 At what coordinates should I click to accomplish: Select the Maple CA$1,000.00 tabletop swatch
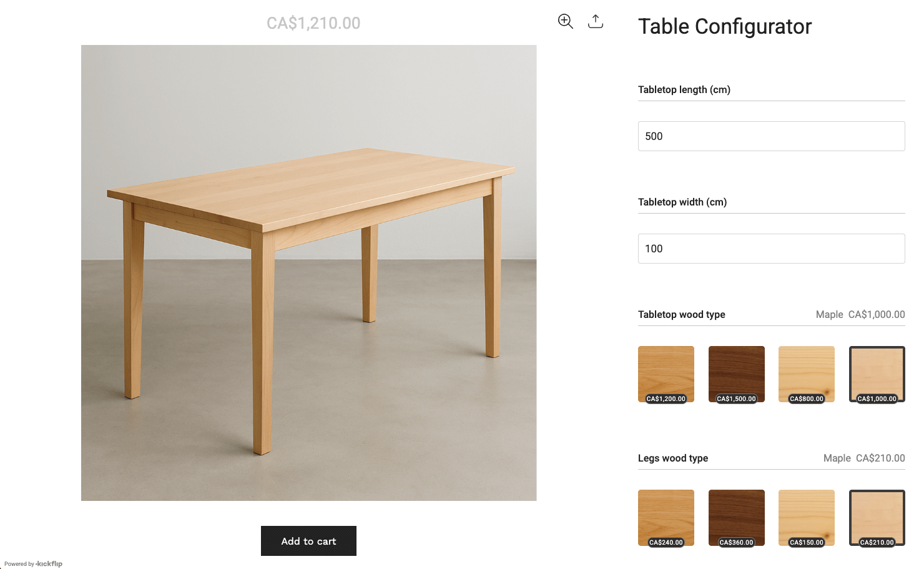[x=877, y=374]
